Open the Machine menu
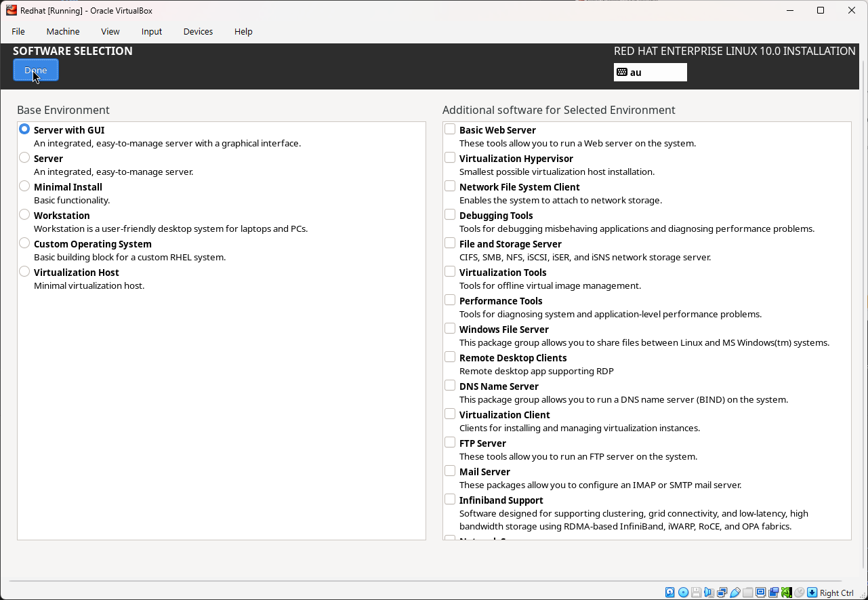 point(62,31)
